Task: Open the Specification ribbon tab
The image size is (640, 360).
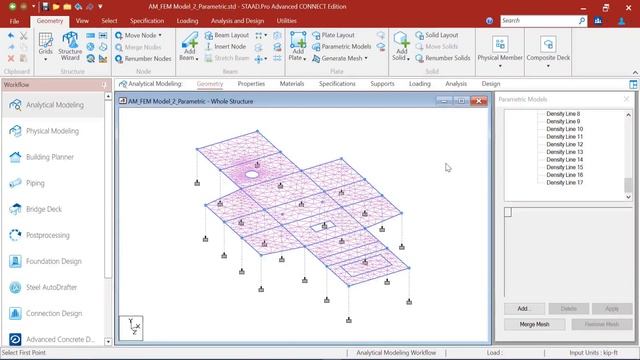Action: tap(147, 21)
